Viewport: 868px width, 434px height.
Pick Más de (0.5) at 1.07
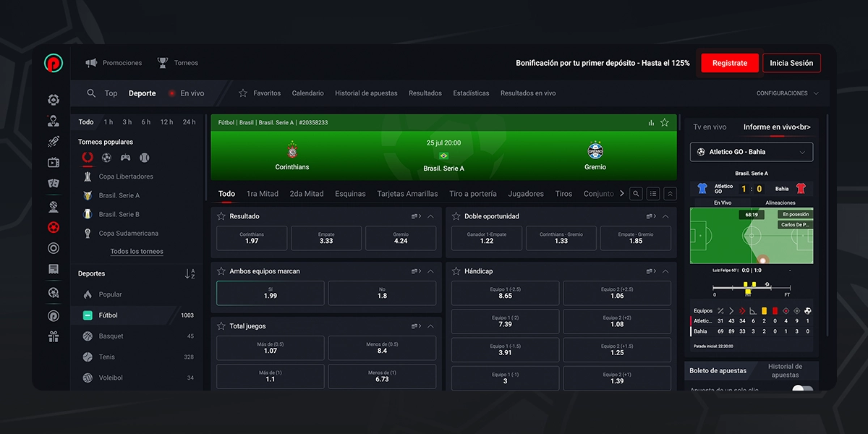(271, 348)
